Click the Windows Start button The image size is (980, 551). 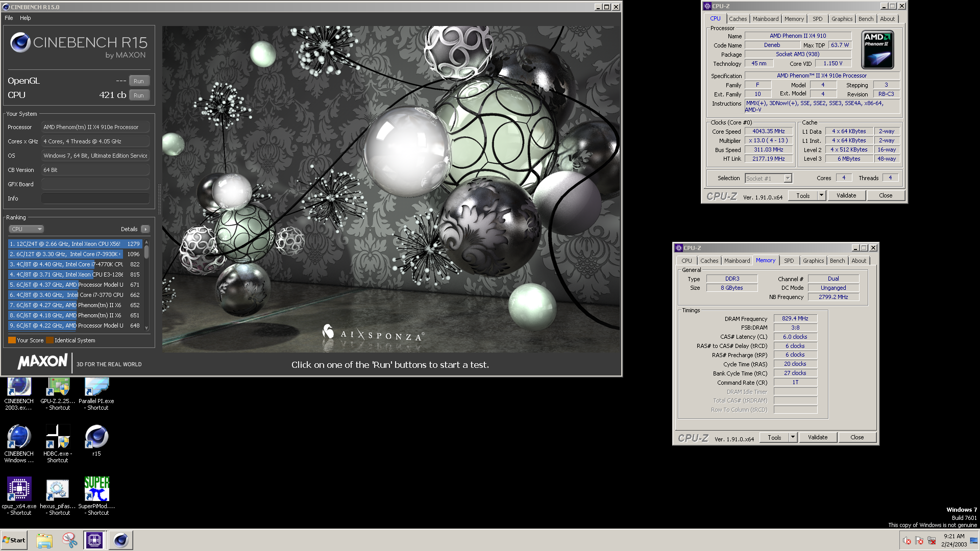(x=14, y=540)
